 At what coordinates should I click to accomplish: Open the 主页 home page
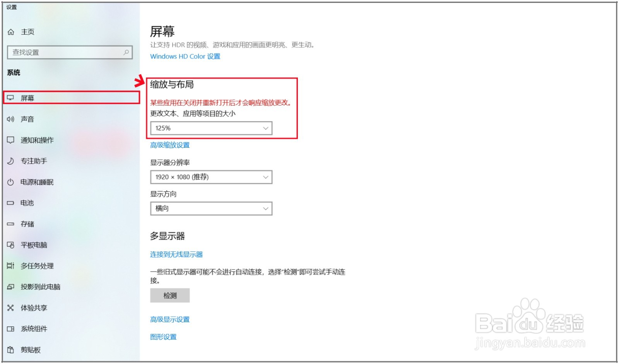27,32
